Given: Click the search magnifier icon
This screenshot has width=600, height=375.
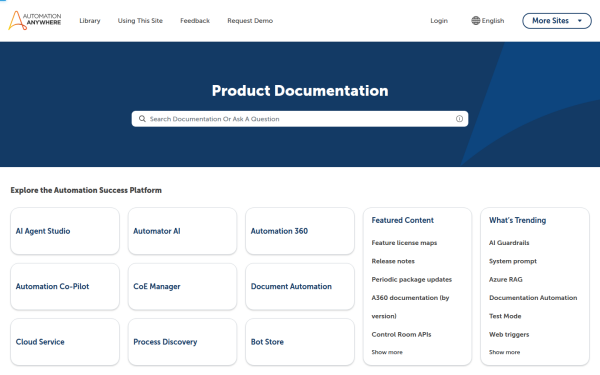Looking at the screenshot, I should tap(142, 119).
